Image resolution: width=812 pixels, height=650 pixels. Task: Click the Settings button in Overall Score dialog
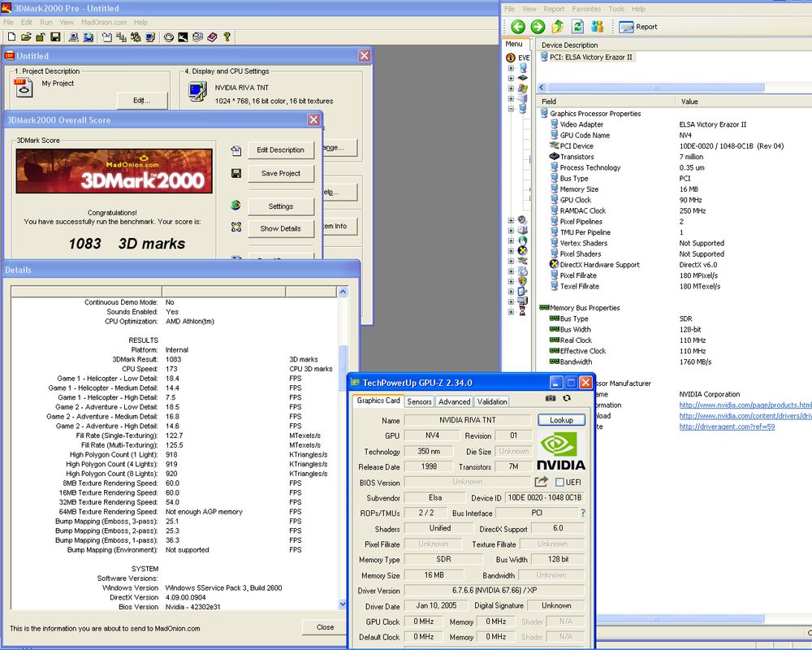[281, 206]
